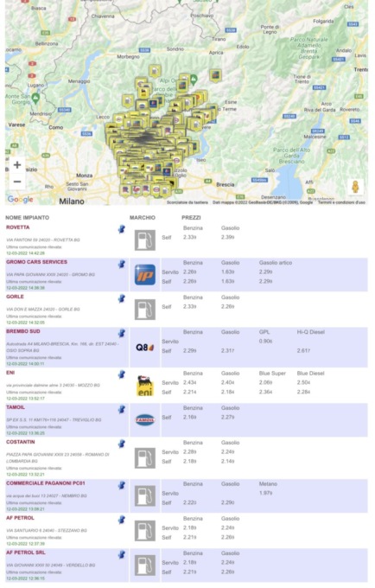Open Termini e condizioni d'uso link

click(341, 202)
